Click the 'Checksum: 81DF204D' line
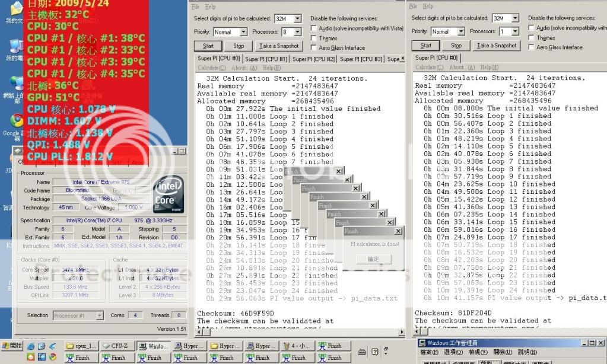 pyautogui.click(x=453, y=313)
